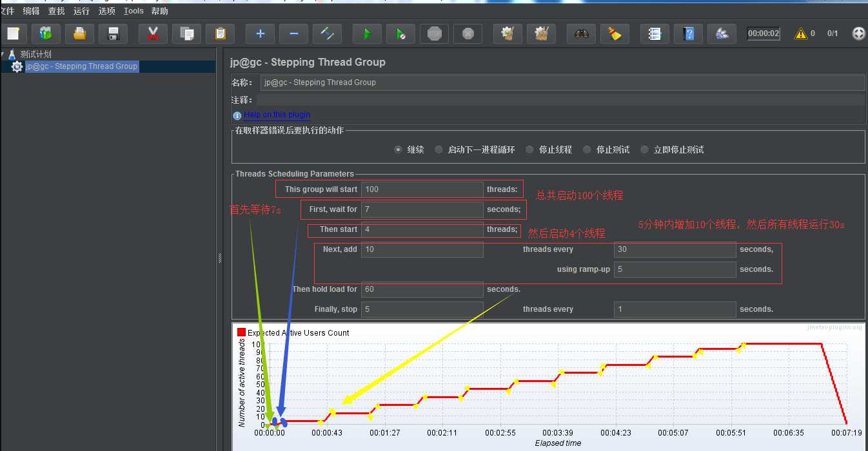Select the 停止线程 radio button

click(x=529, y=149)
